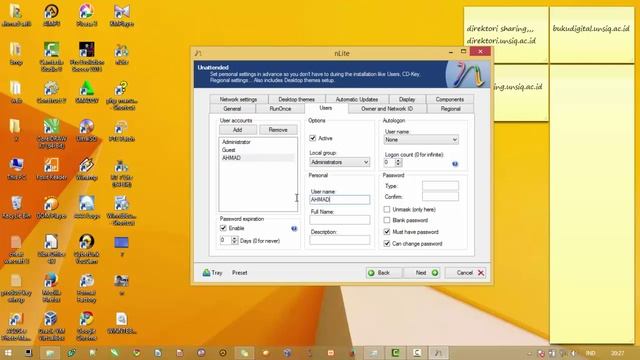This screenshot has width=640, height=360.
Task: Open the Foxit Reader desktop shortcut
Action: (x=51, y=169)
